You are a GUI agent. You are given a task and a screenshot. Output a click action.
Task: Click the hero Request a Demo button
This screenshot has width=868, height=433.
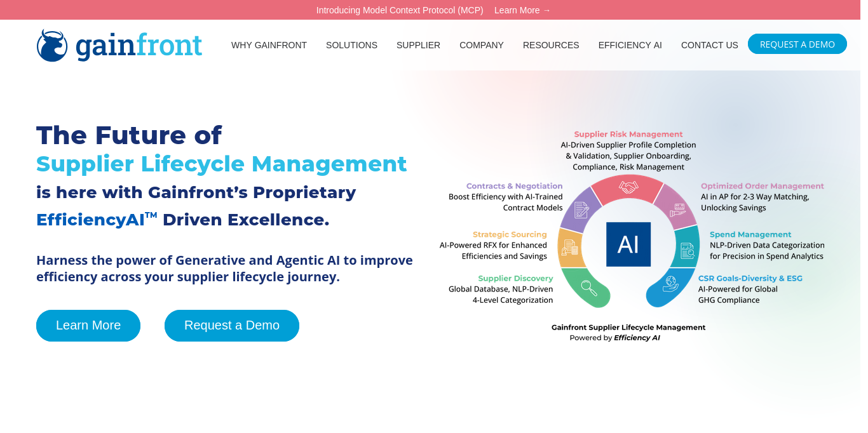tap(231, 325)
